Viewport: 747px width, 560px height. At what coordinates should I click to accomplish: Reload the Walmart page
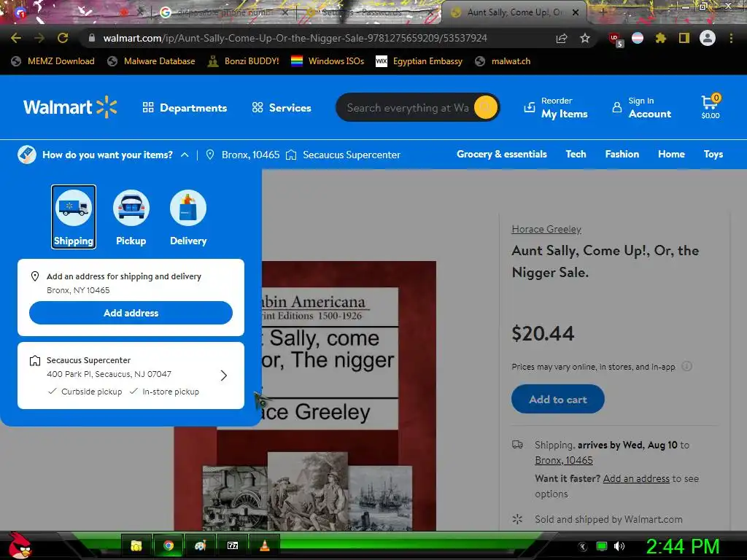click(x=63, y=38)
